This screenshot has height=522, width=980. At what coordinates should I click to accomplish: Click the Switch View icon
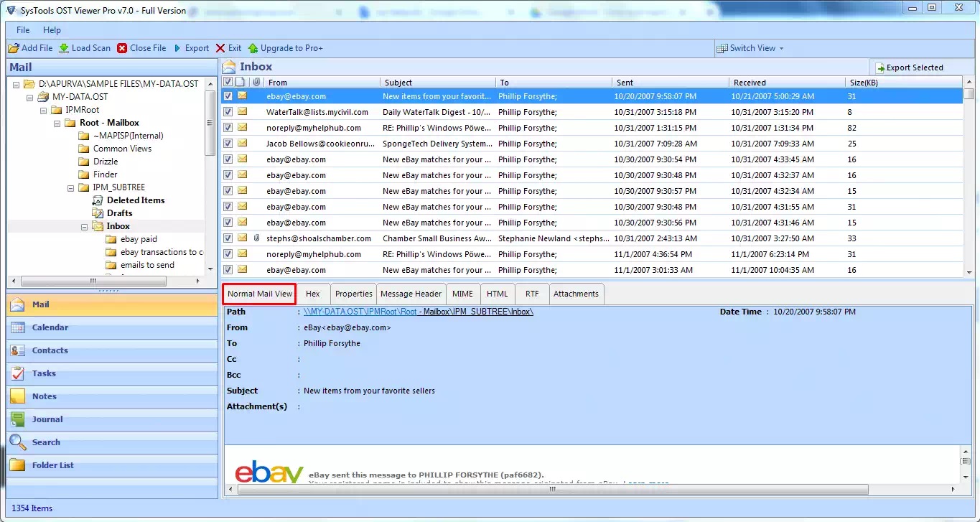point(722,48)
